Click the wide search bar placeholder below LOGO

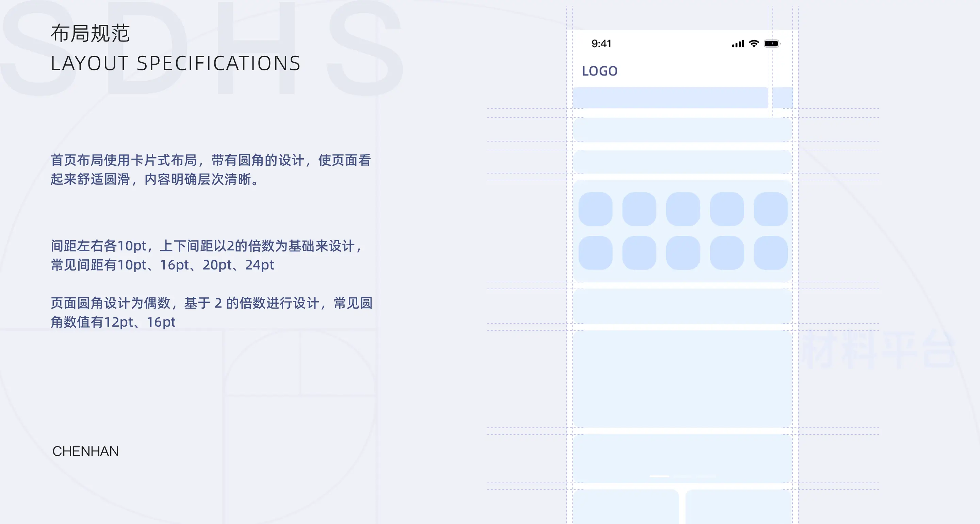pos(670,98)
